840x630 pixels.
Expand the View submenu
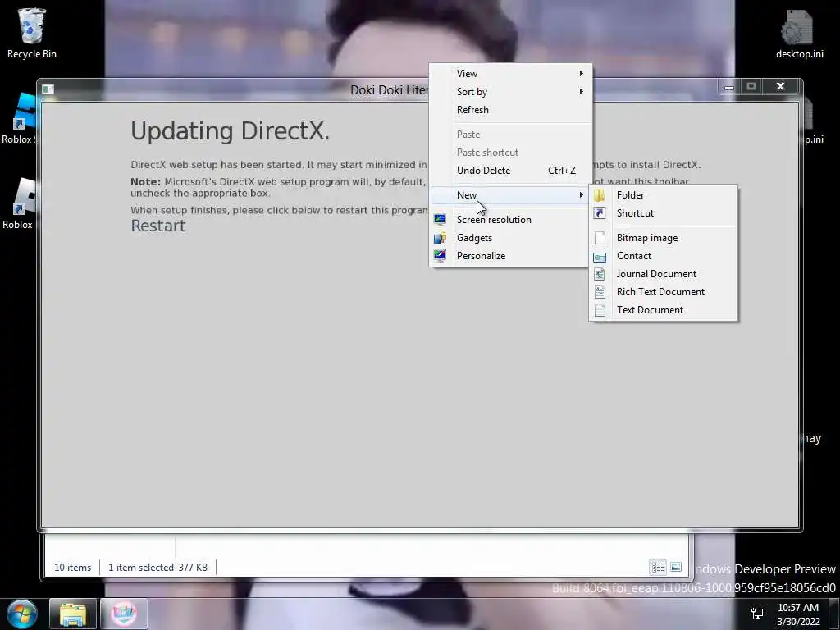pyautogui.click(x=510, y=73)
